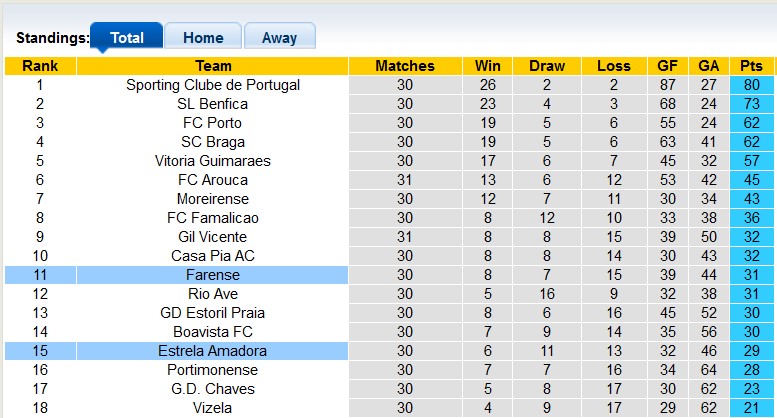777x418 pixels.
Task: Select the highlighted Farense row
Action: pyautogui.click(x=213, y=275)
